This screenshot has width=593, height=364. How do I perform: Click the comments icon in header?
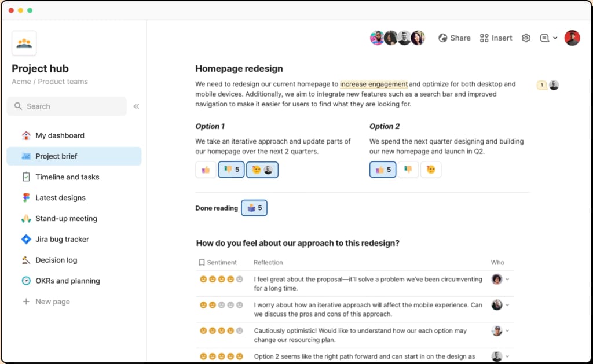[544, 38]
